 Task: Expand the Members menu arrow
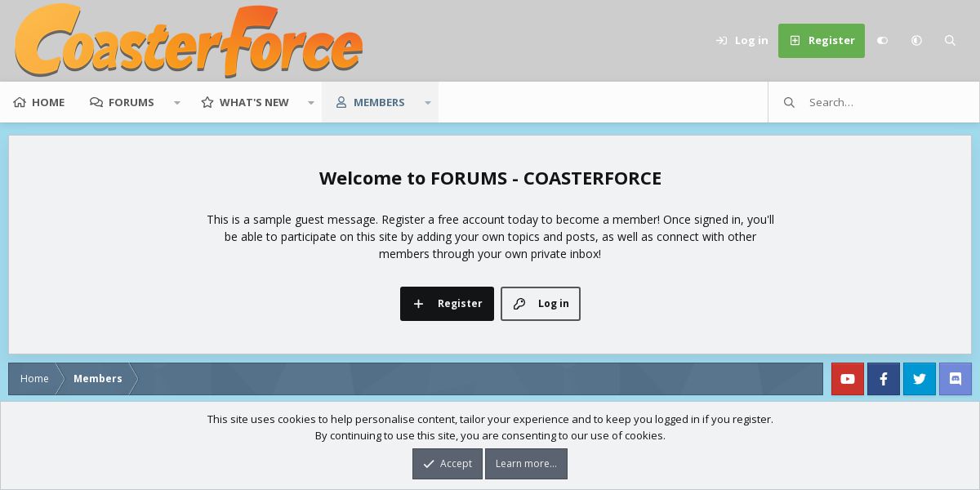[427, 102]
